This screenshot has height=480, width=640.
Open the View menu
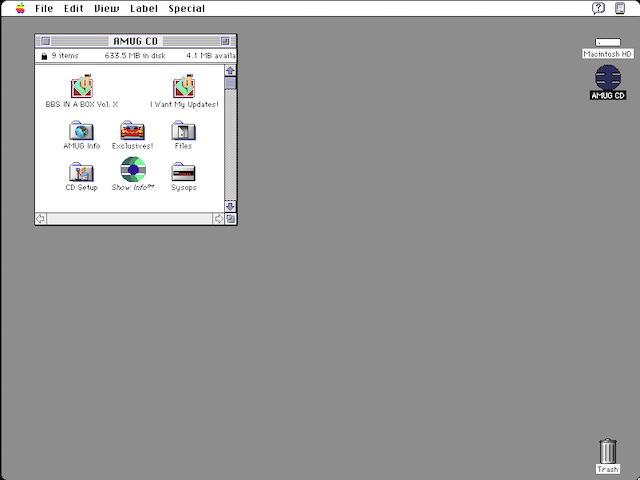(107, 9)
